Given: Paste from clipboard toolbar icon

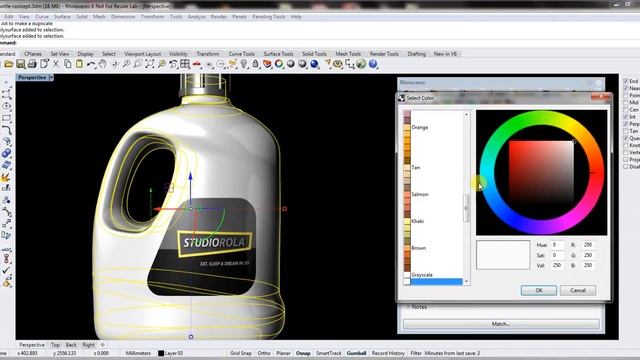Looking at the screenshot, I should pyautogui.click(x=80, y=64).
